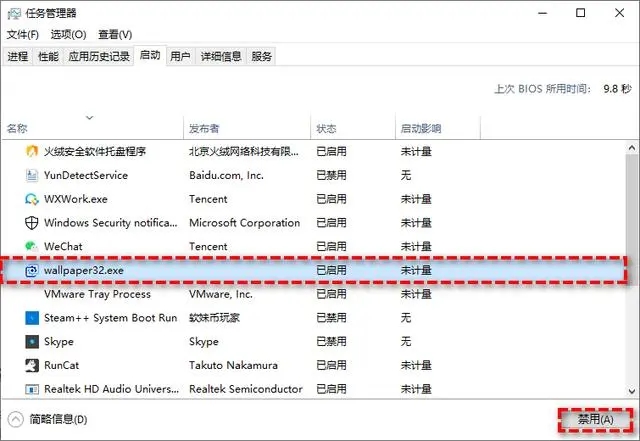Screen dimensions: 640x441
Task: Click the sort chevron above the 名称 column
Action: click(x=89, y=118)
